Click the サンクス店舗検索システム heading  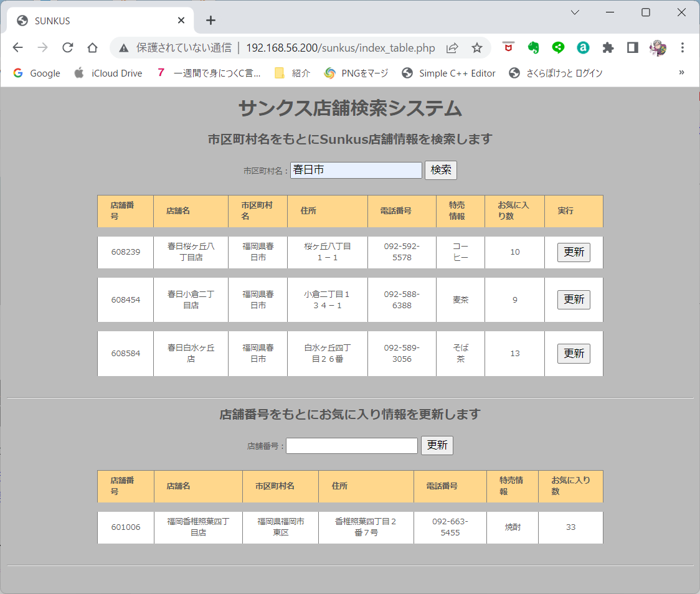tap(350, 108)
